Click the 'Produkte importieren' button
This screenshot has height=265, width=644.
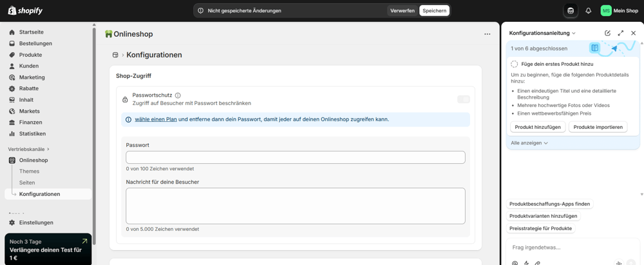[x=598, y=127]
